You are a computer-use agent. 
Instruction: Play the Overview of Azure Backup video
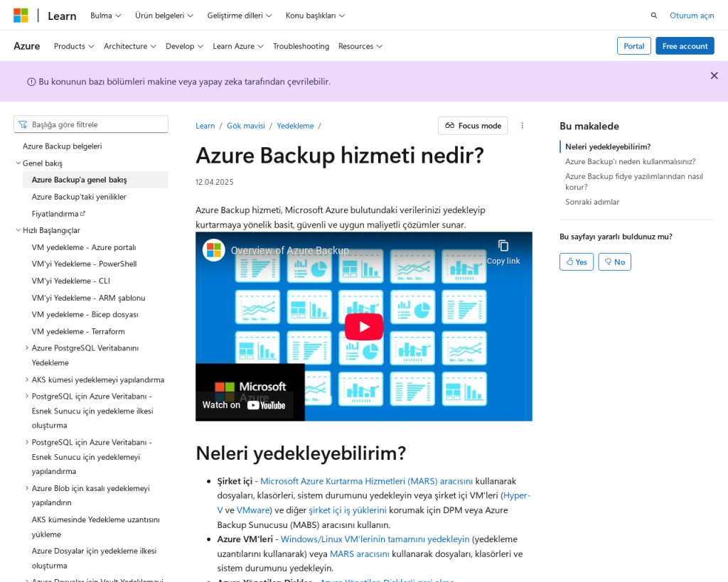pos(363,327)
